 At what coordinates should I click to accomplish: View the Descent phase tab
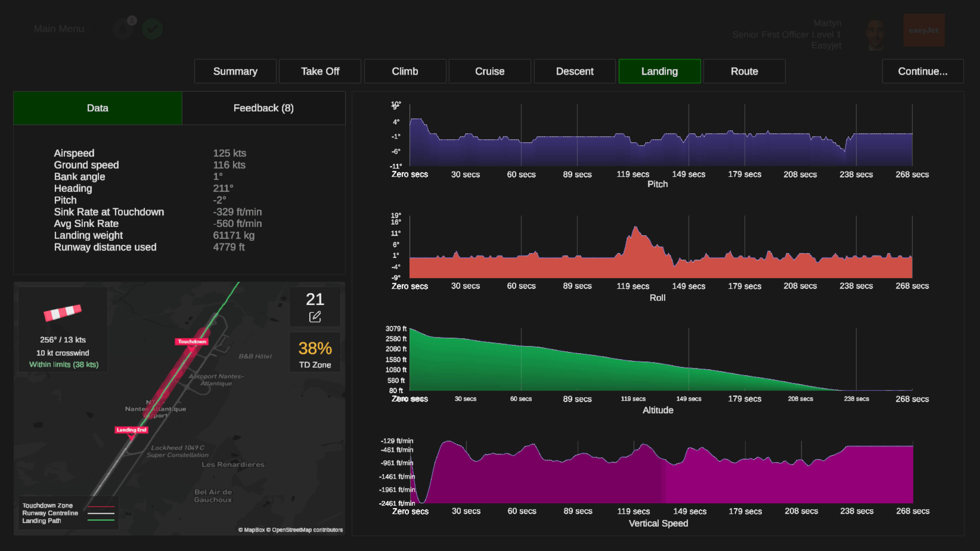(575, 72)
